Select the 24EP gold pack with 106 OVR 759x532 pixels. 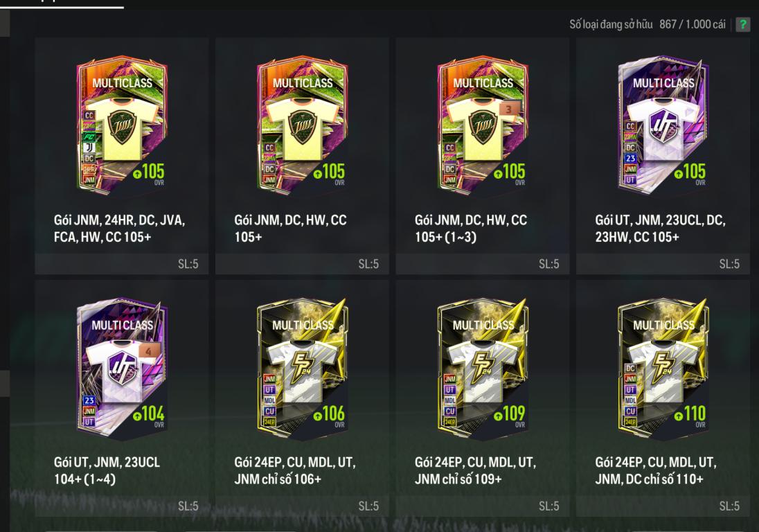click(302, 398)
